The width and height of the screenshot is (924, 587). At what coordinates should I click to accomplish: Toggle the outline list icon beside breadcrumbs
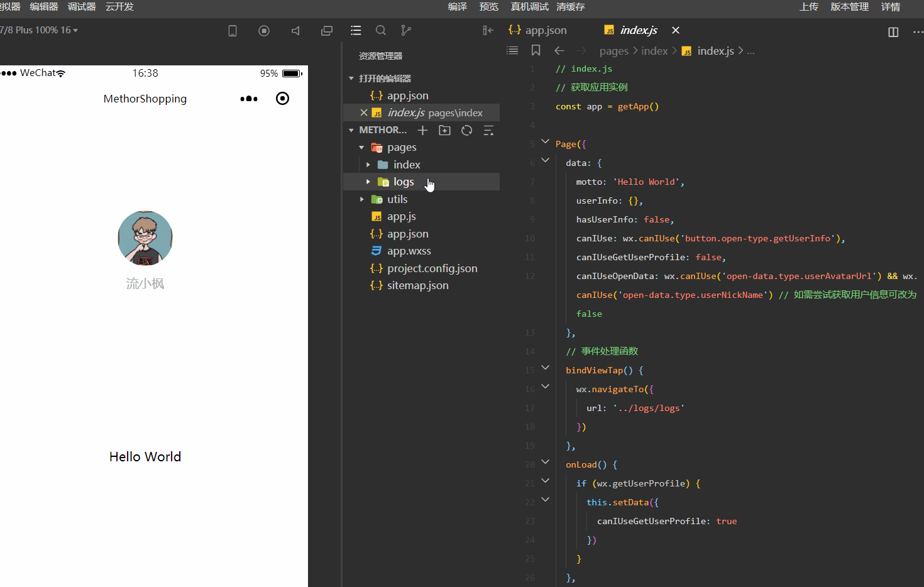pos(512,50)
